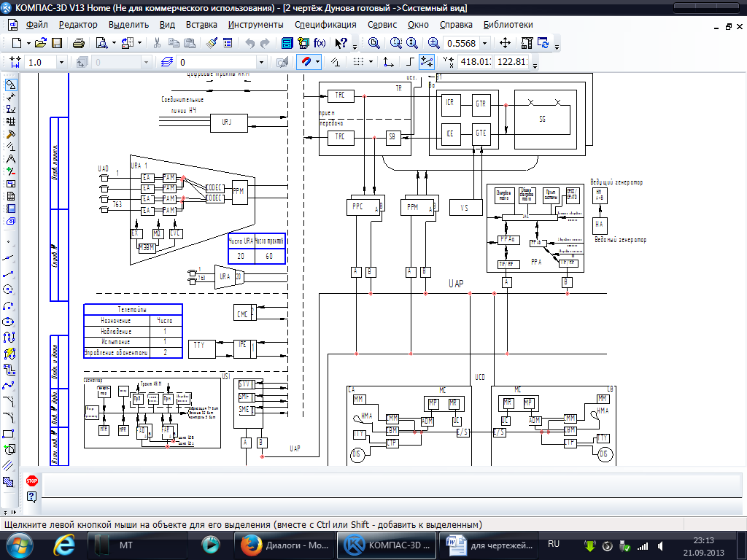
Task: Expand the grid settings dropdown arrow
Action: (x=371, y=62)
